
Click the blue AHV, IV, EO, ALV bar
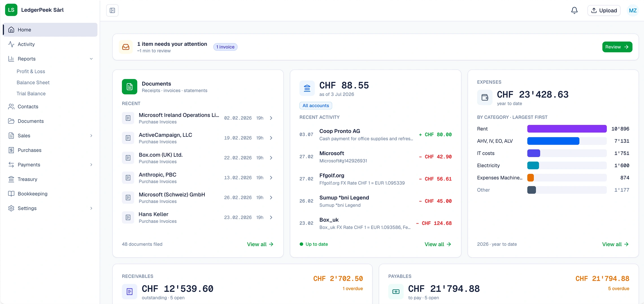pos(553,141)
